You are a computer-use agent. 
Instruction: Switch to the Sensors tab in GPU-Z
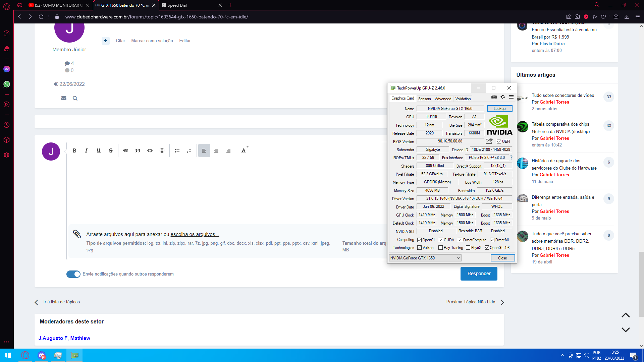tap(424, 99)
